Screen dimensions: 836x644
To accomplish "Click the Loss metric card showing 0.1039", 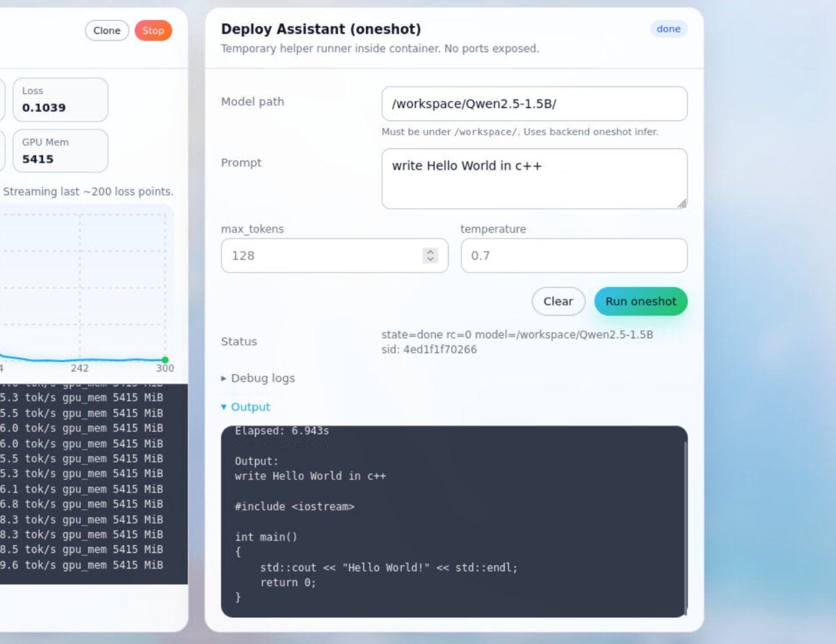I will (x=60, y=100).
